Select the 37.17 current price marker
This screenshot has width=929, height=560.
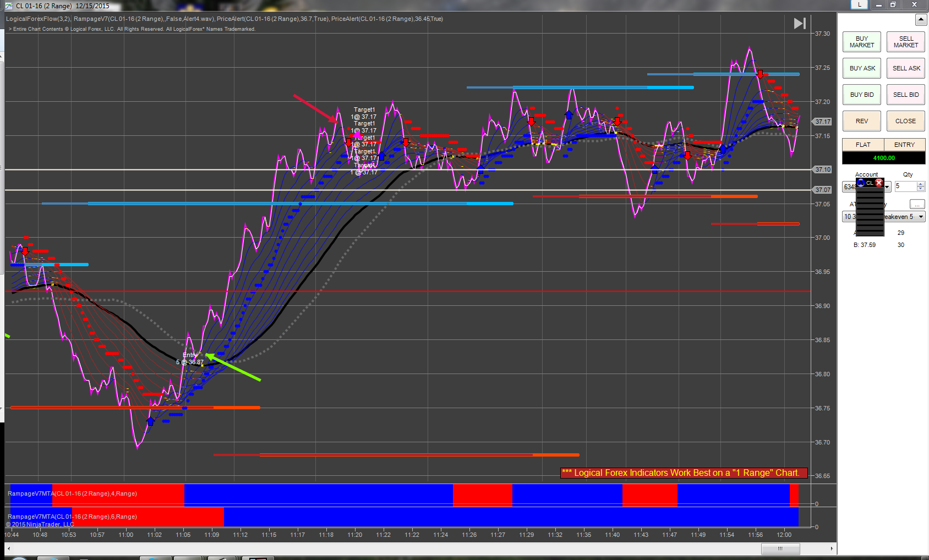[823, 122]
